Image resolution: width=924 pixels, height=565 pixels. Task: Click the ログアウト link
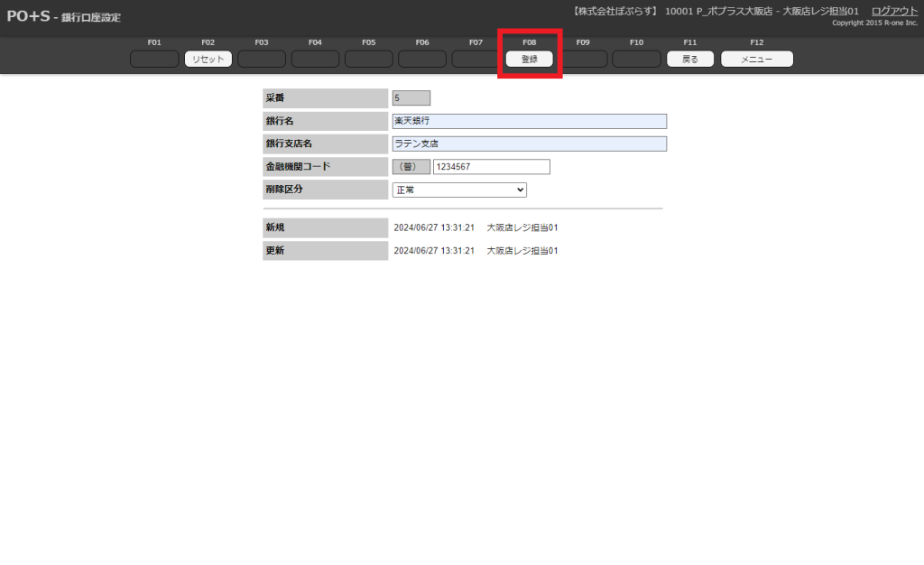coord(894,11)
